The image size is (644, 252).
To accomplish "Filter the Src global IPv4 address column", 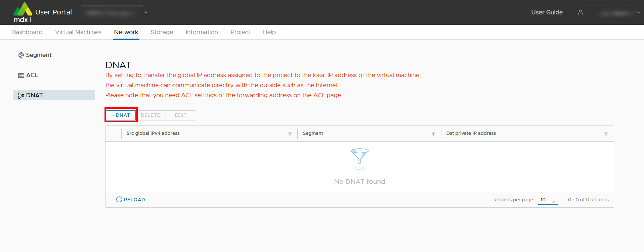I will (290, 134).
